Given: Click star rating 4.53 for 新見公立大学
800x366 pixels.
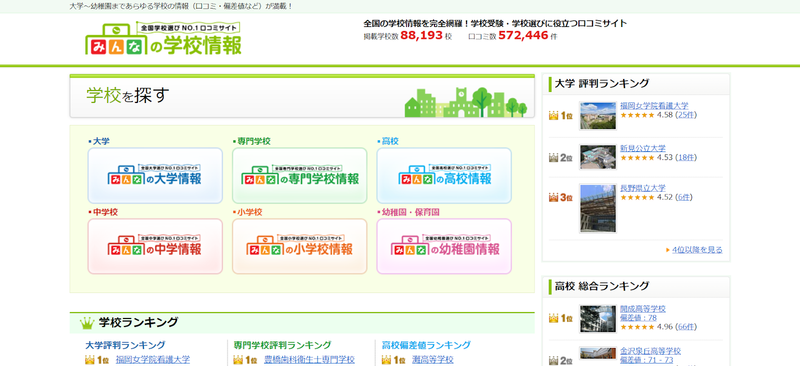Looking at the screenshot, I should click(x=646, y=158).
